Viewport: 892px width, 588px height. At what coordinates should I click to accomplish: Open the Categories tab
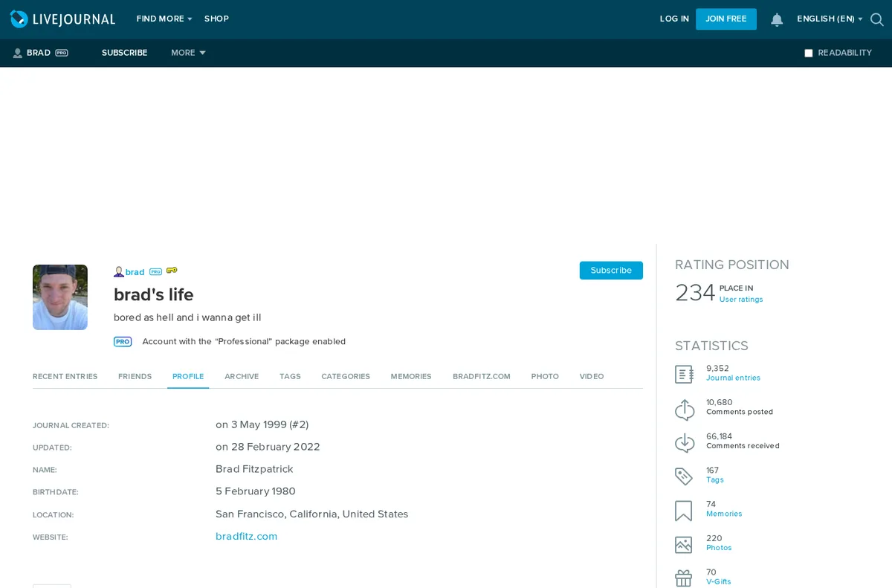pyautogui.click(x=346, y=377)
